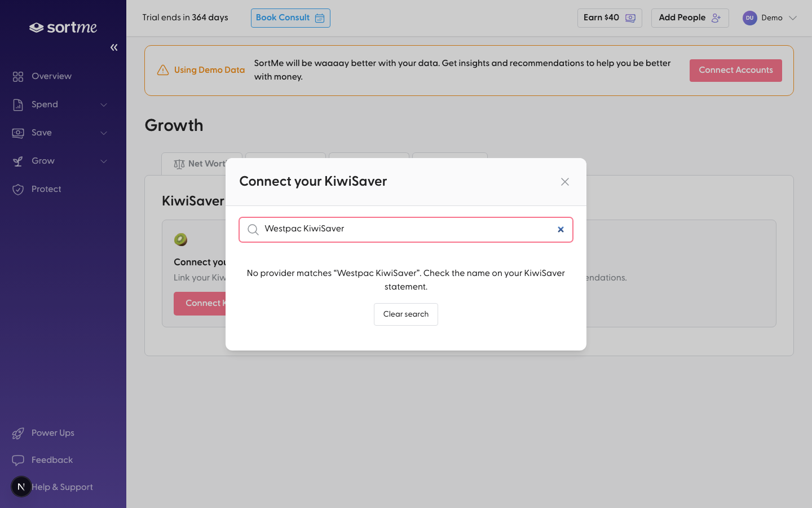
Task: Switch to the Net Worth tab
Action: 202,164
